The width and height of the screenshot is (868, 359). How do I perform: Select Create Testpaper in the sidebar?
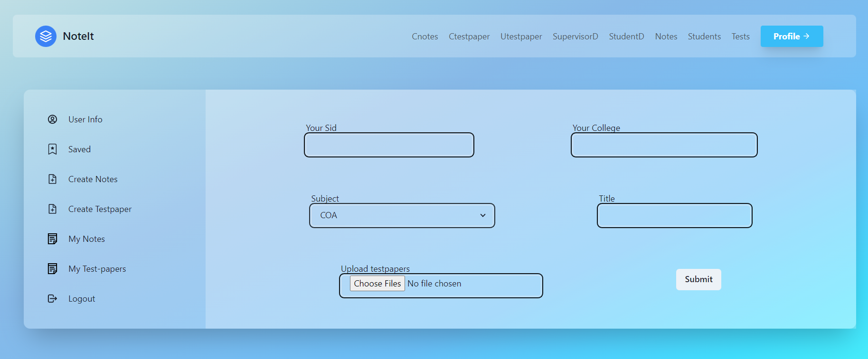pyautogui.click(x=100, y=209)
